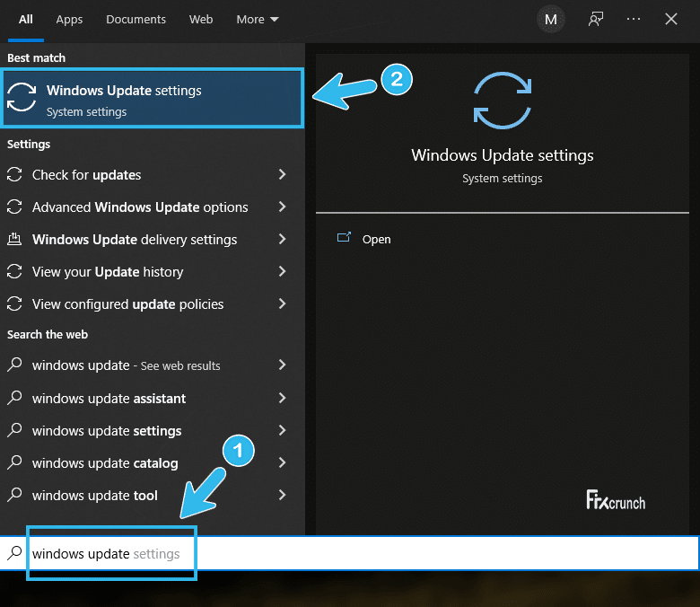Switch to the All tab
Screen dimensions: 700x607
tap(25, 19)
